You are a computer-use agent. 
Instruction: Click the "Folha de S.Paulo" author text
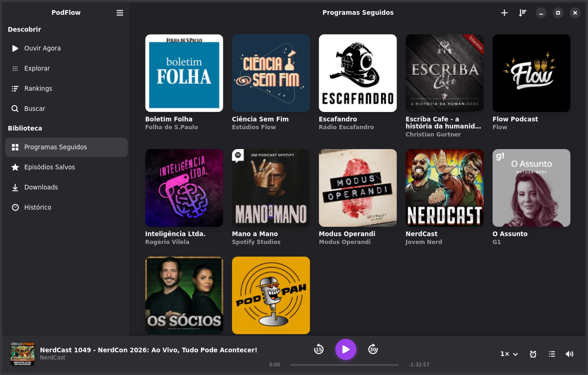click(171, 127)
